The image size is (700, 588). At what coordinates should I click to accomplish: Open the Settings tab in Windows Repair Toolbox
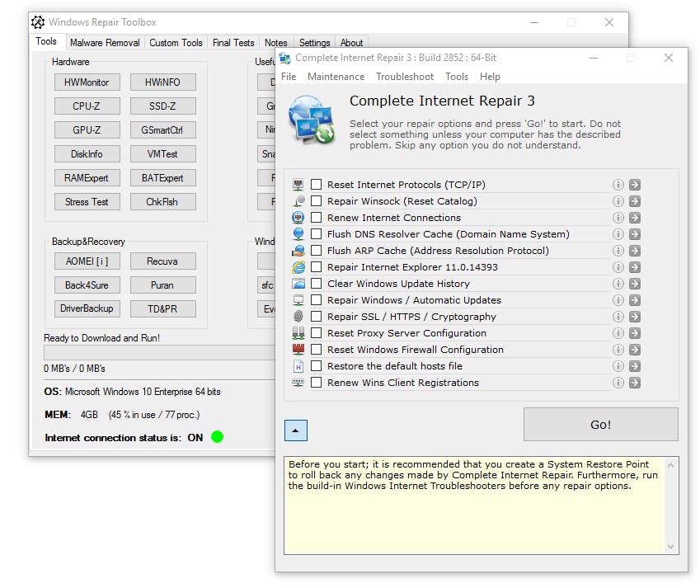tap(314, 43)
